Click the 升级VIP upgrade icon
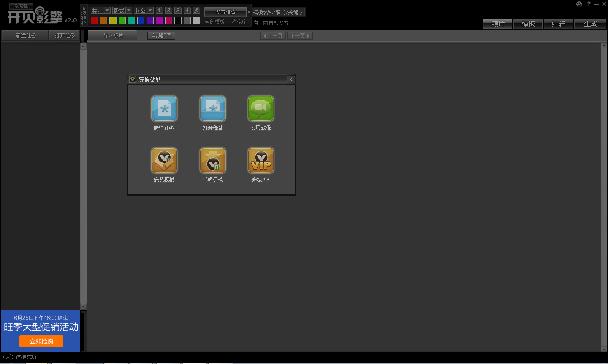Screen dimensions: 608x364 click(261, 161)
